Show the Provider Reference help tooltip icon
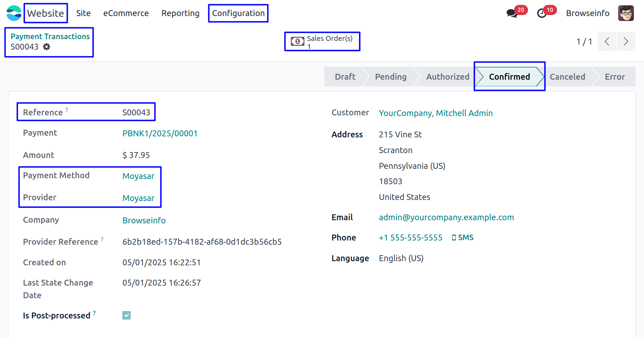The image size is (644, 337). point(102,239)
